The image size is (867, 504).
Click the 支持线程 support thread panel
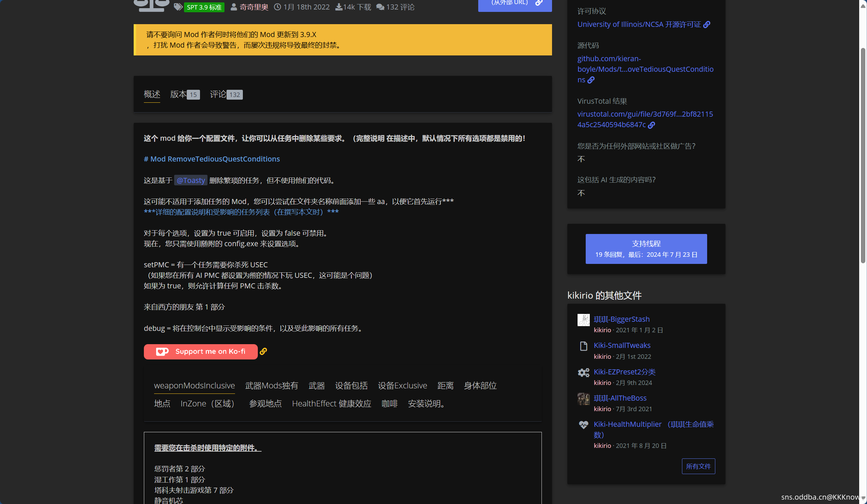pos(646,248)
